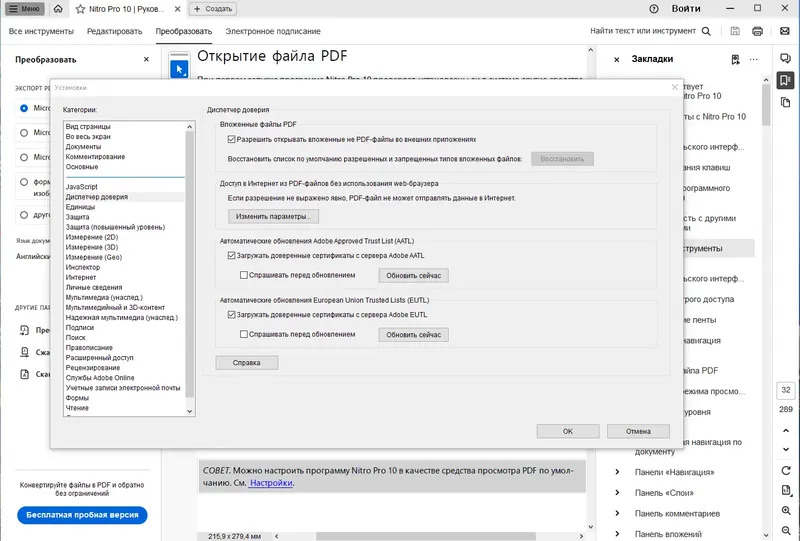This screenshot has width=800, height=541.
Task: Expand Панель вложений bookmark
Action: 617,533
